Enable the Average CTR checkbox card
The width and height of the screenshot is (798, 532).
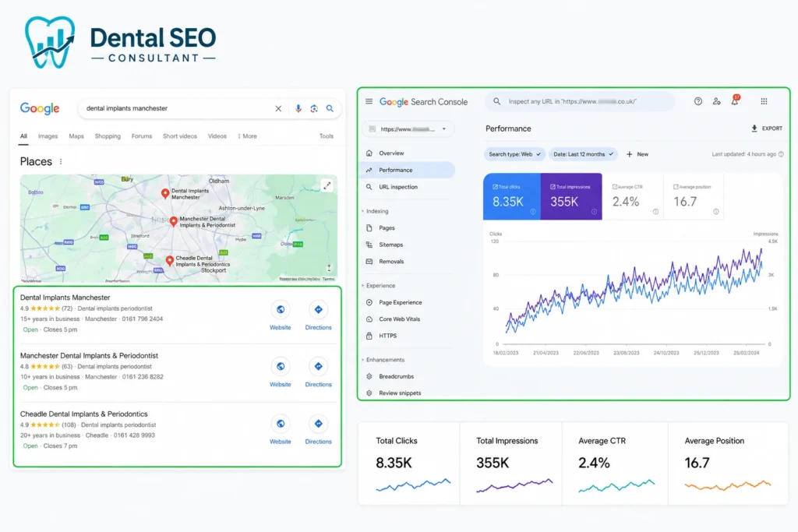coord(633,196)
